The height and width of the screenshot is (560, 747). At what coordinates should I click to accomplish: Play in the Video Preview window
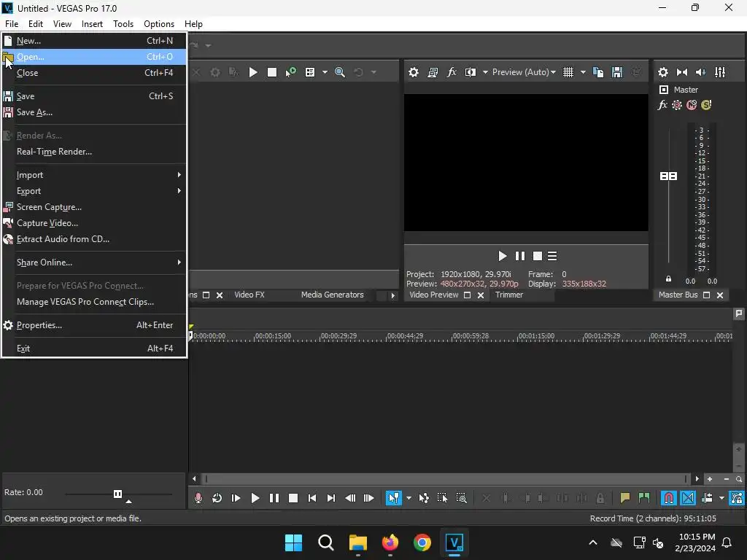(x=502, y=256)
